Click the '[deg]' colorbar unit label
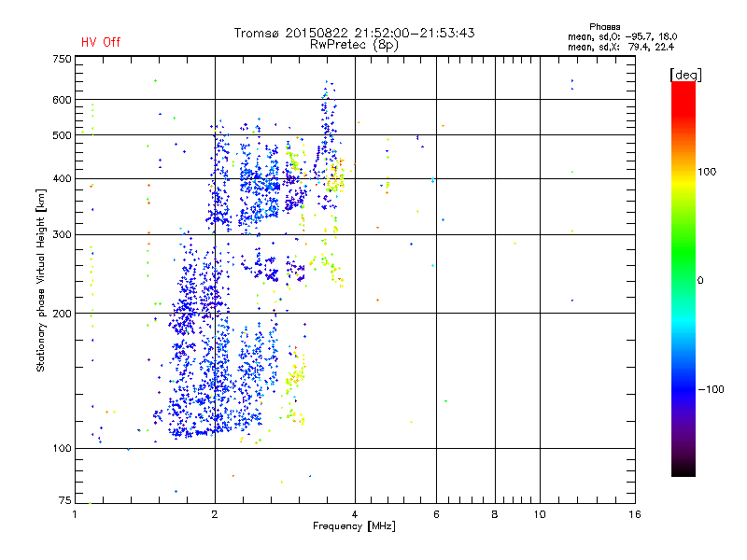747x560 pixels. (685, 75)
